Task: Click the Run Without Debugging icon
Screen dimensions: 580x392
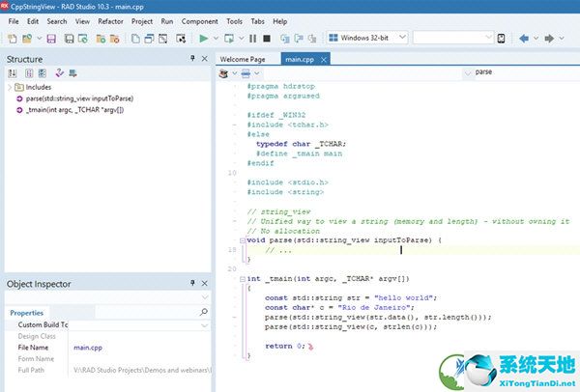Action: 229,39
